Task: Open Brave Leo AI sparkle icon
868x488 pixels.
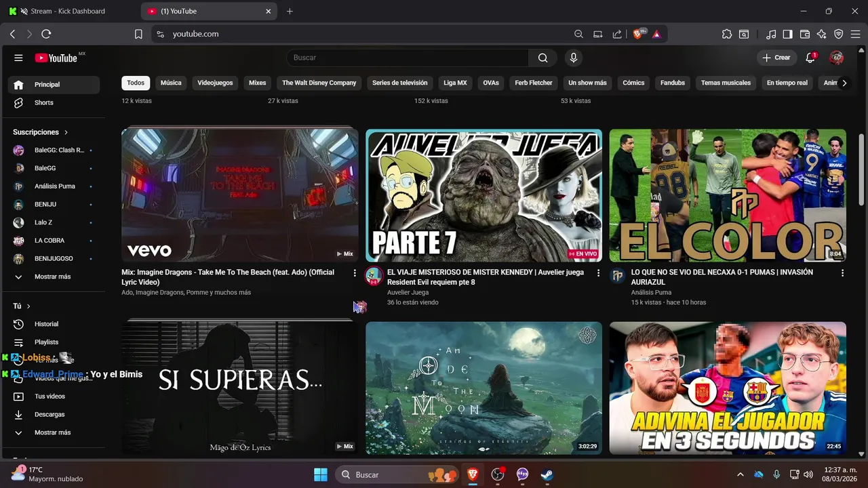Action: pos(822,34)
